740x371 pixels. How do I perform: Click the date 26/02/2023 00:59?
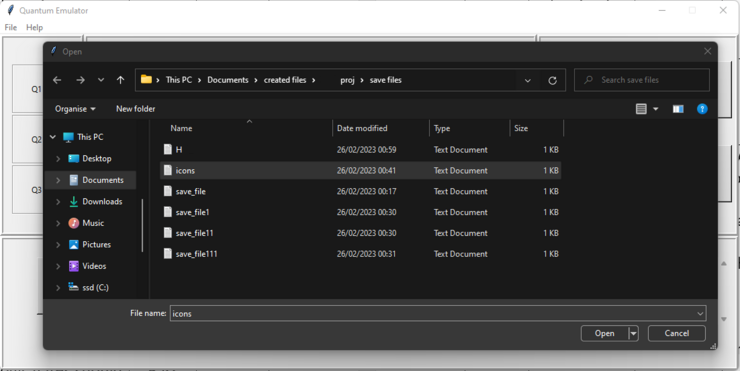click(x=367, y=150)
